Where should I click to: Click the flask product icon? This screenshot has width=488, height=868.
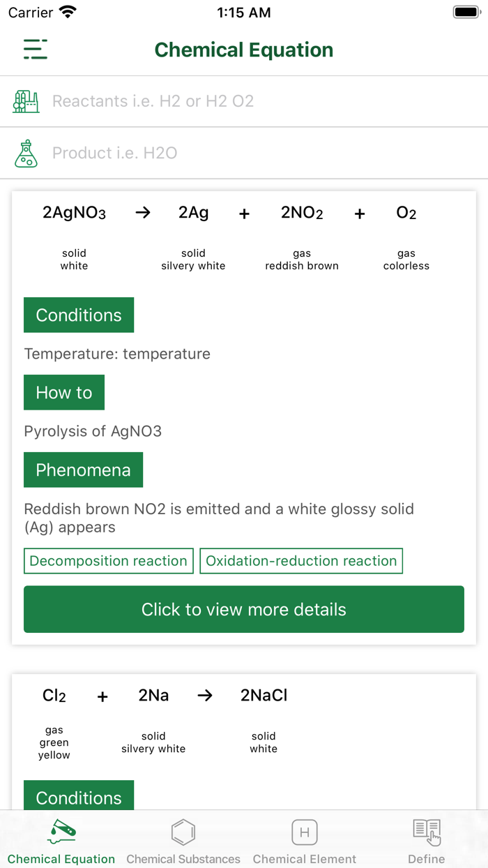coord(26,153)
